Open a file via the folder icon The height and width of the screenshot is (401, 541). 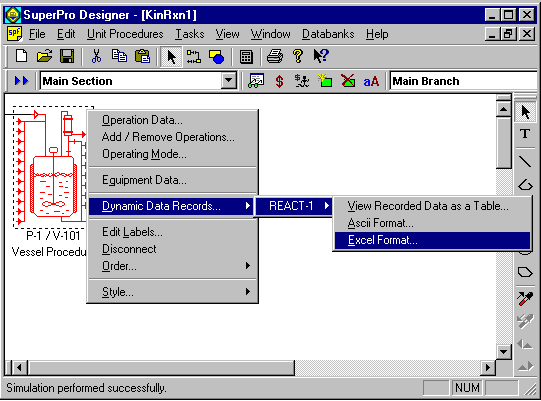point(44,56)
